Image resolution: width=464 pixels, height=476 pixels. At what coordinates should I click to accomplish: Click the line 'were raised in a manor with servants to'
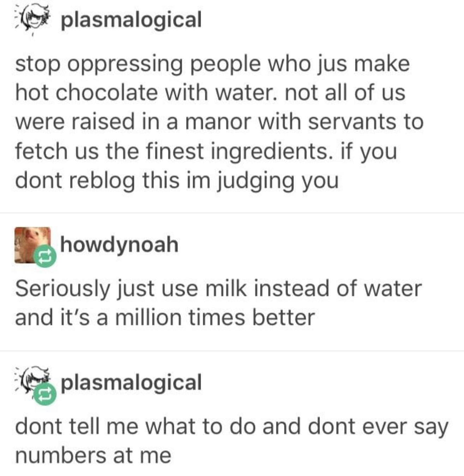pyautogui.click(x=219, y=122)
